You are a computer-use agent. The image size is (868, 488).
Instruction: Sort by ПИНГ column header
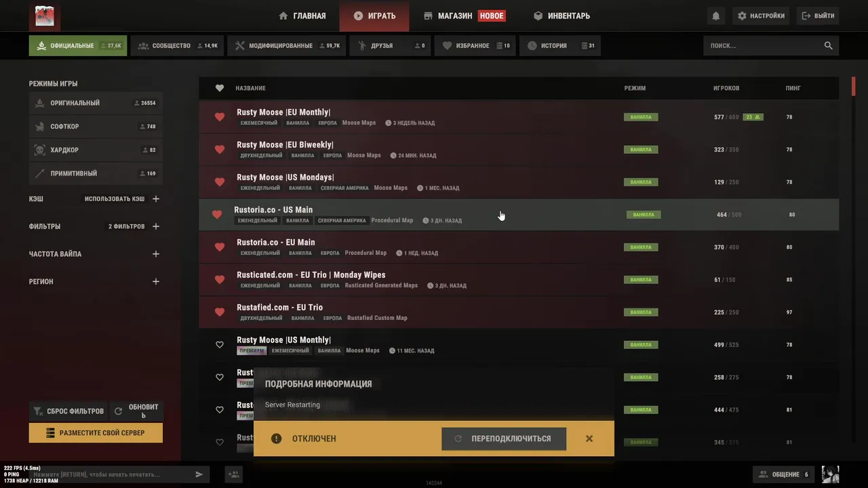tap(793, 88)
